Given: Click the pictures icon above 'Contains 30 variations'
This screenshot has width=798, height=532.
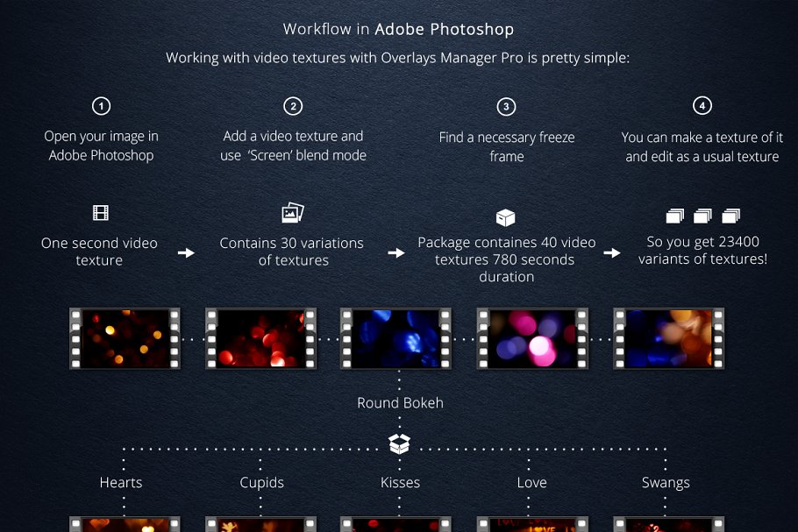Looking at the screenshot, I should tap(292, 213).
